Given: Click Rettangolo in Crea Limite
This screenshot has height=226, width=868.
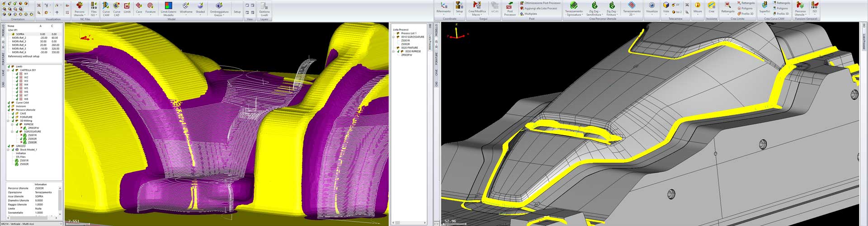Looking at the screenshot, I should click(728, 8).
